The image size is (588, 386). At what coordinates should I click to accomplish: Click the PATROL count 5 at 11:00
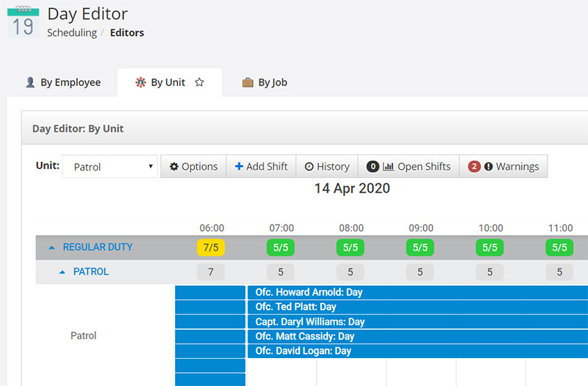coord(559,272)
